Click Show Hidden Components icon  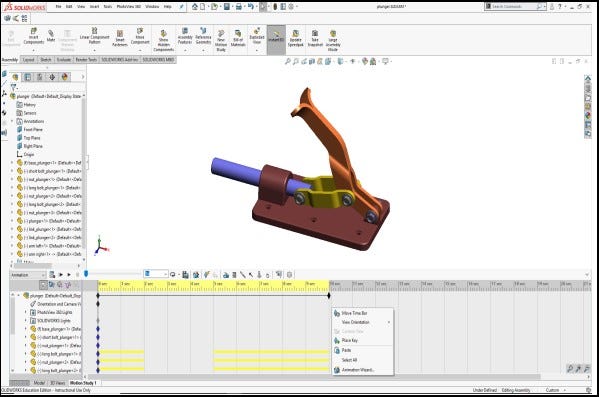click(164, 40)
